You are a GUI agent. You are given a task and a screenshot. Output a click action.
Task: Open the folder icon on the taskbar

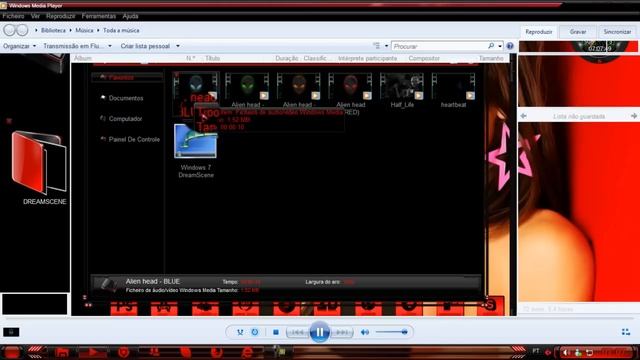pos(62,352)
